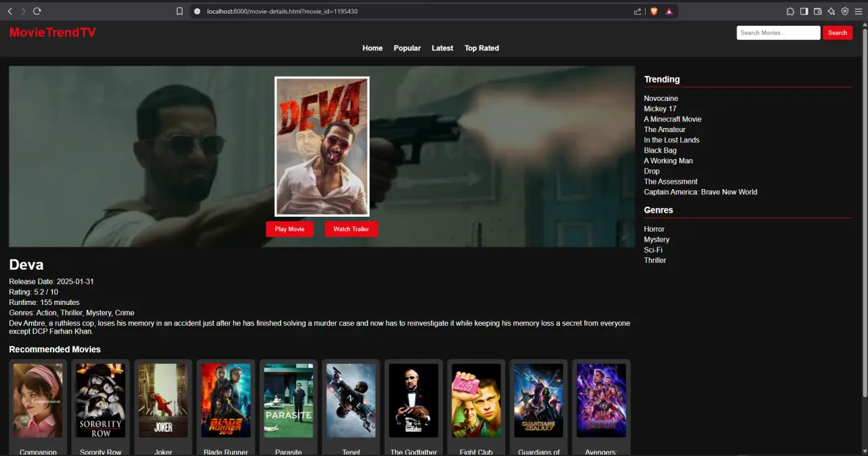868x456 pixels.
Task: Click the 'Release Date: 2025-01-31' text
Action: 52,281
